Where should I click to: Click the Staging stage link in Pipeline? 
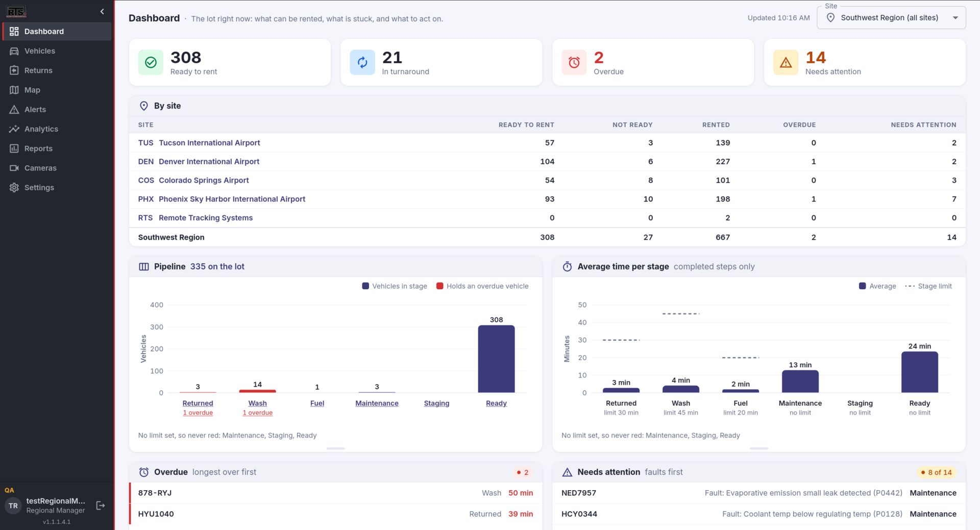click(437, 403)
